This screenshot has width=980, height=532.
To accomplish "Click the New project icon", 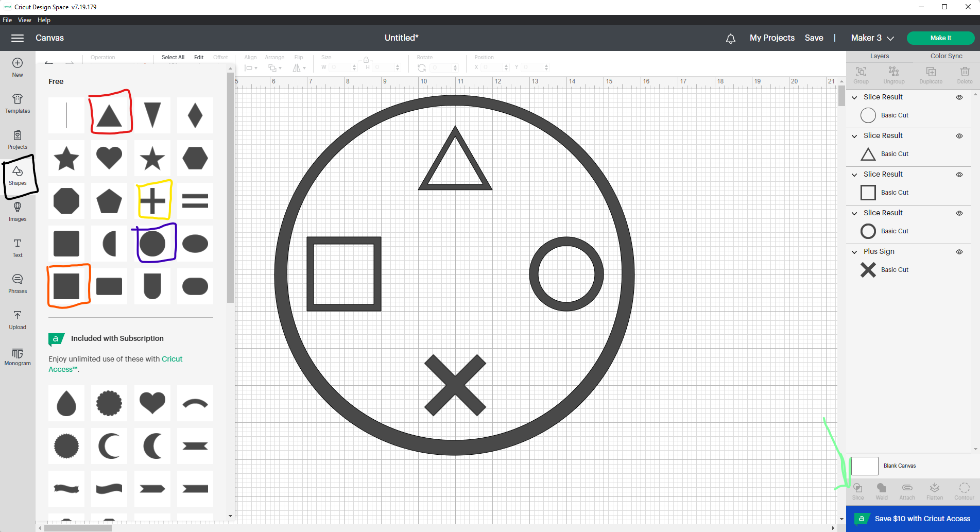I will [18, 67].
